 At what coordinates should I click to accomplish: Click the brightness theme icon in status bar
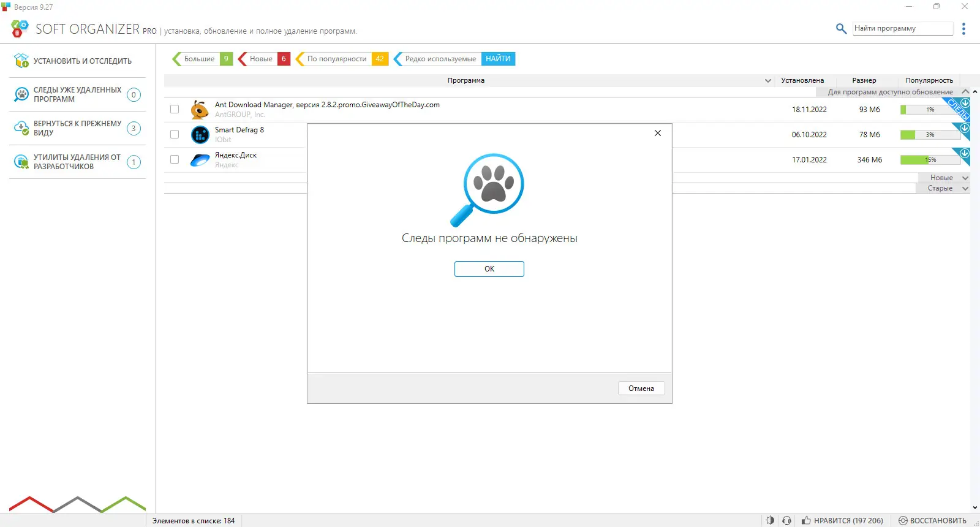pos(770,520)
